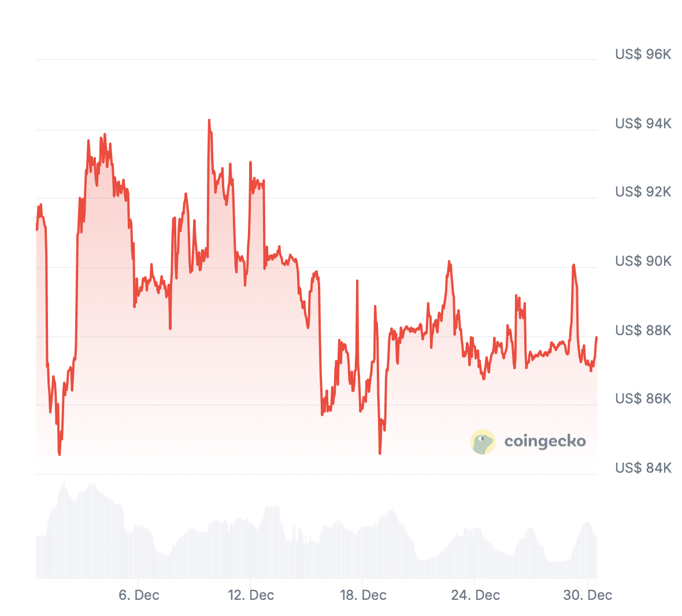Click the coingecko watermark text

pyautogui.click(x=544, y=441)
